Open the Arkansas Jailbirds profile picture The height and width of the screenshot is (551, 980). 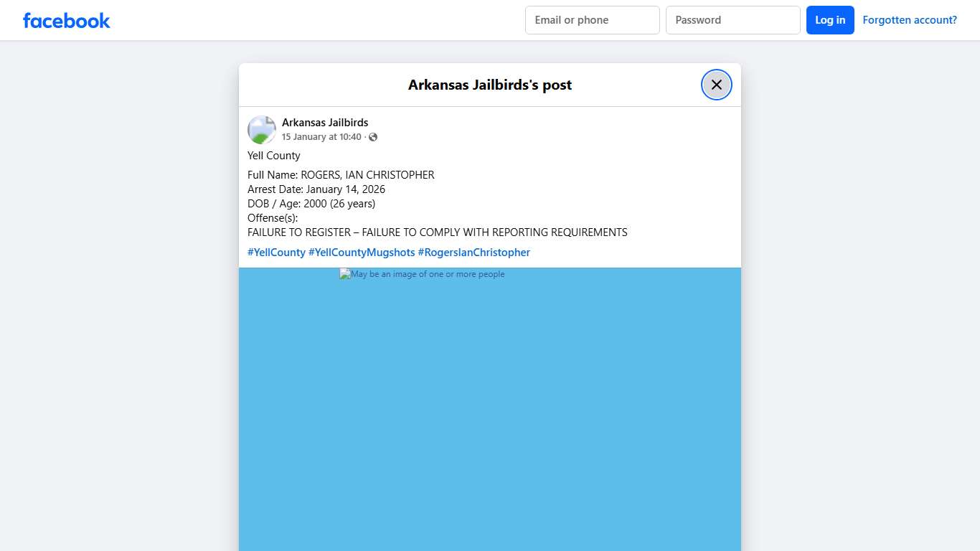[x=261, y=129]
